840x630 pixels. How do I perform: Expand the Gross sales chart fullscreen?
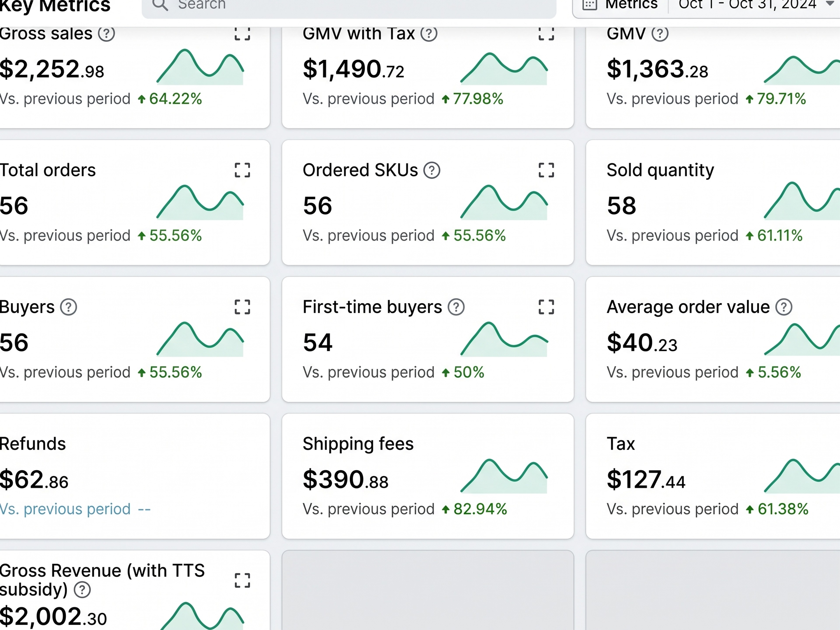pyautogui.click(x=242, y=33)
